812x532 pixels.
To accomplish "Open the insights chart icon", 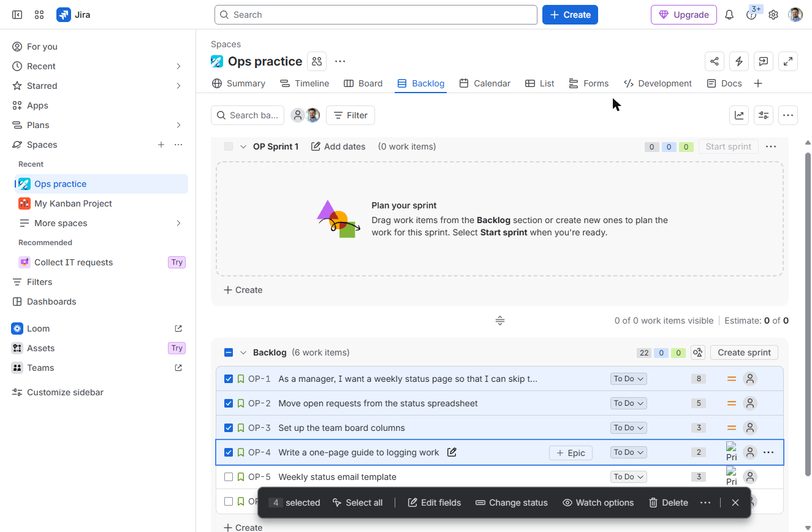I will pos(739,115).
